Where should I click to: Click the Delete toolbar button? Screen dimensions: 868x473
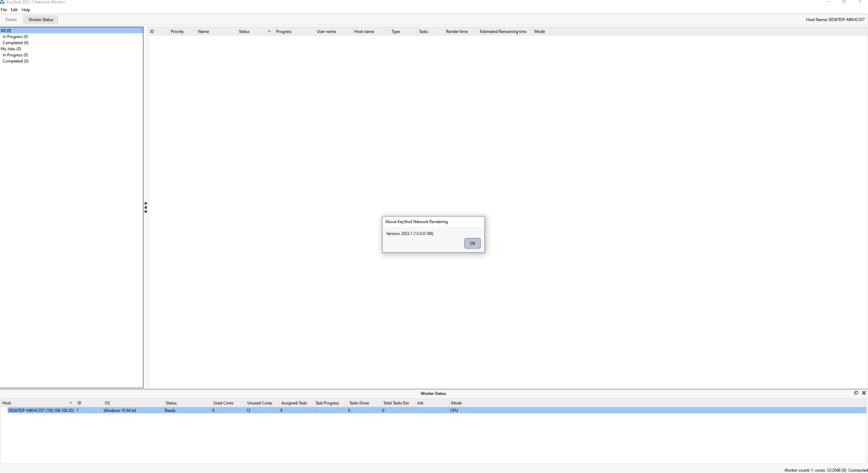click(11, 20)
